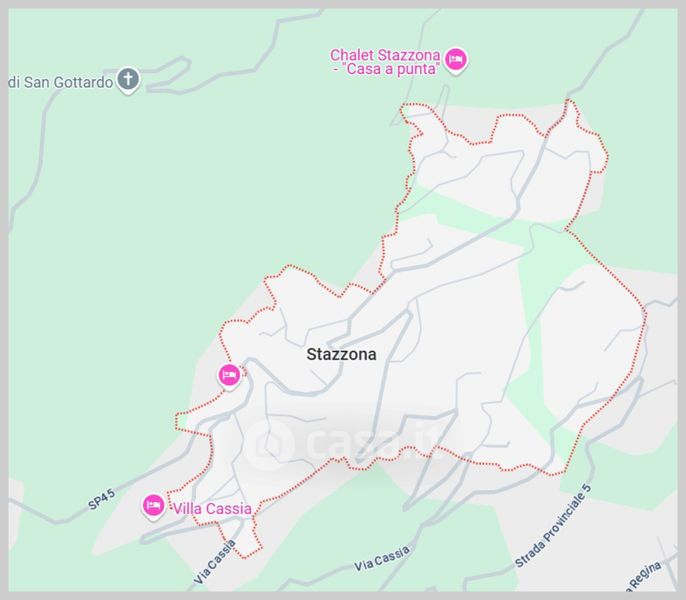Click the unlabeled lodging pin near SP45 bend
This screenshot has width=686, height=600.
(229, 376)
